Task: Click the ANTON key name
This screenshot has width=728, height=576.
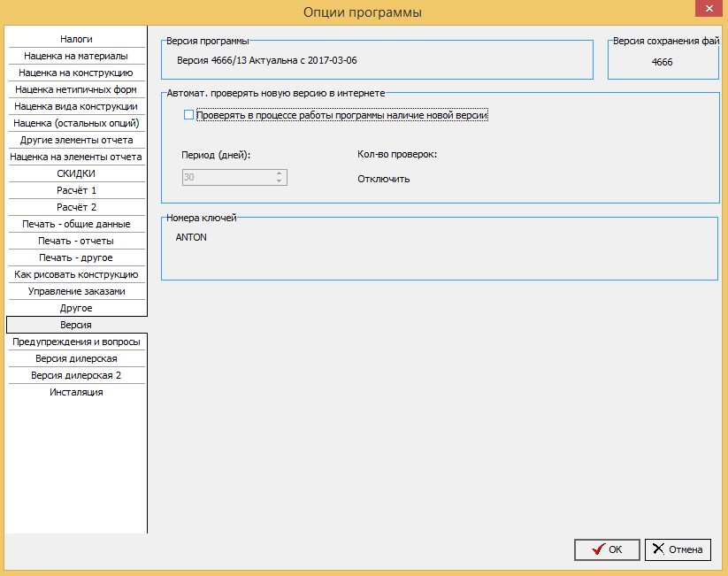Action: (x=191, y=237)
